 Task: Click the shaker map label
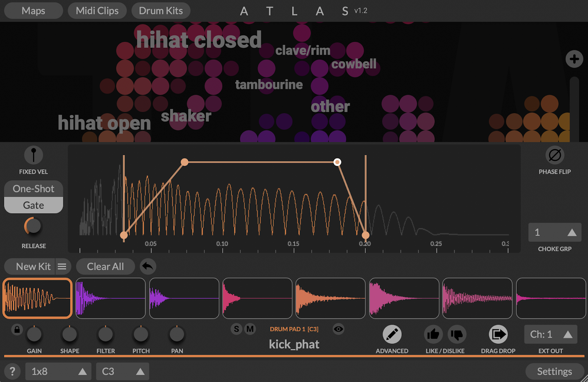coord(186,116)
